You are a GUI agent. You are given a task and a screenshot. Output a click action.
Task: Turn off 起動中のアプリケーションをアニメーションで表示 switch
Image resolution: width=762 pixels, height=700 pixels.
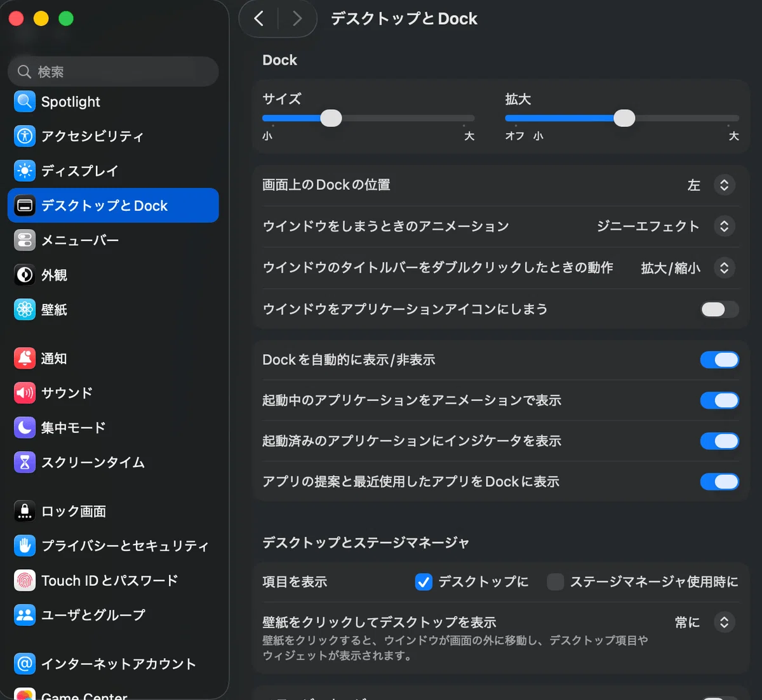(719, 400)
